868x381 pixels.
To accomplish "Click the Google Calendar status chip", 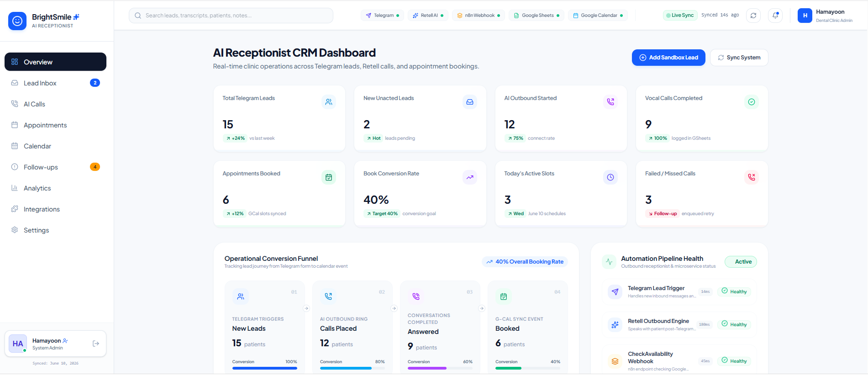I will [598, 16].
